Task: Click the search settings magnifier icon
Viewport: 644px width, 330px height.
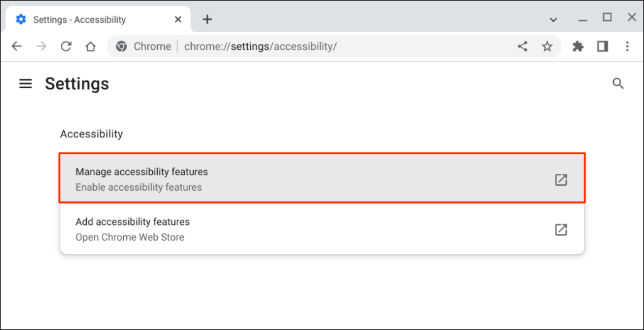Action: (618, 84)
